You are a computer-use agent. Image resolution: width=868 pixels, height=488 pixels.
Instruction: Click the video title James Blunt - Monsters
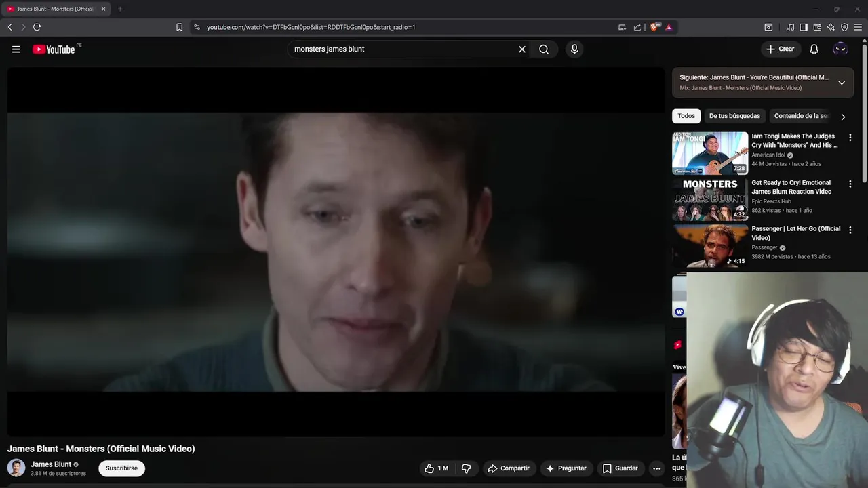[101, 449]
